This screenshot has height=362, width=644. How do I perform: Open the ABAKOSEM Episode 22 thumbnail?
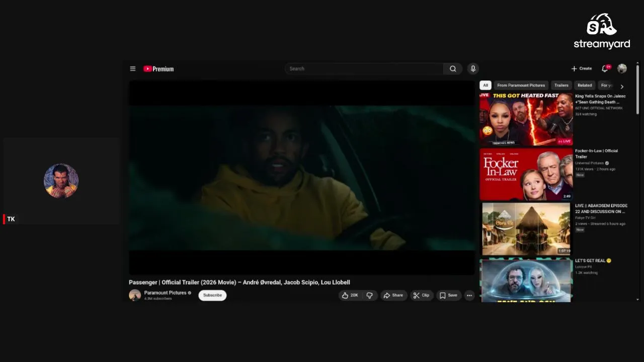526,229
